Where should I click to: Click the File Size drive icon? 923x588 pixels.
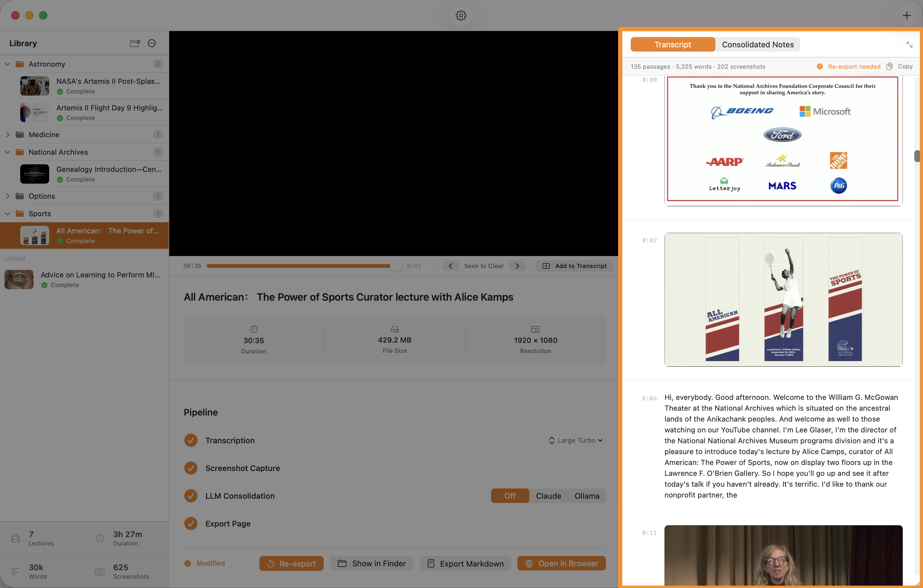pyautogui.click(x=395, y=329)
